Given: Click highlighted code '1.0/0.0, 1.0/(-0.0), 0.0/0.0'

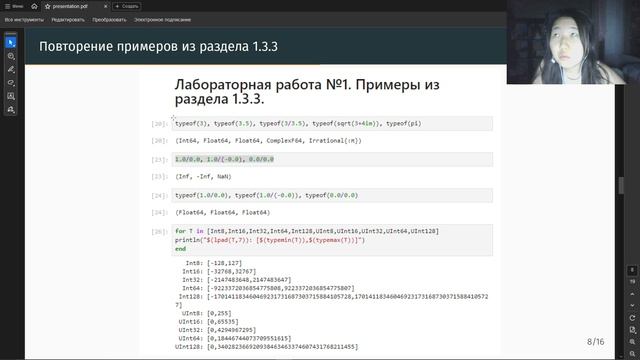Looking at the screenshot, I should [x=224, y=159].
